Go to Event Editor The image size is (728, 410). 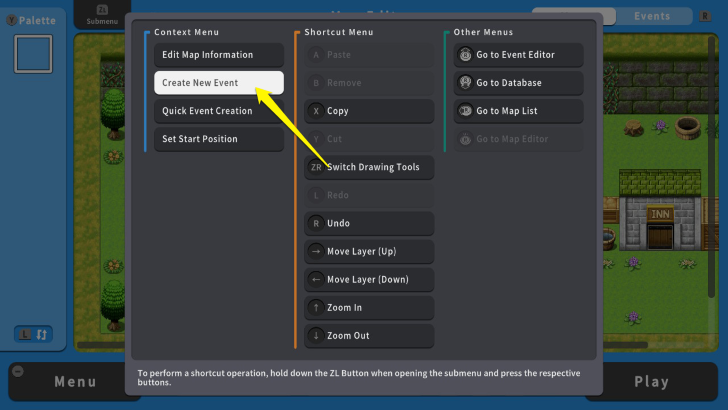pyautogui.click(x=518, y=55)
